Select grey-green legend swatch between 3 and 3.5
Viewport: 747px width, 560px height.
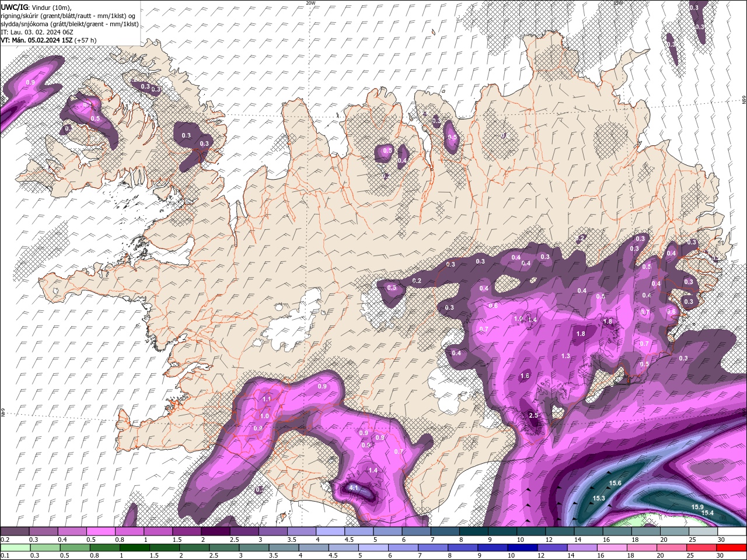(x=253, y=548)
